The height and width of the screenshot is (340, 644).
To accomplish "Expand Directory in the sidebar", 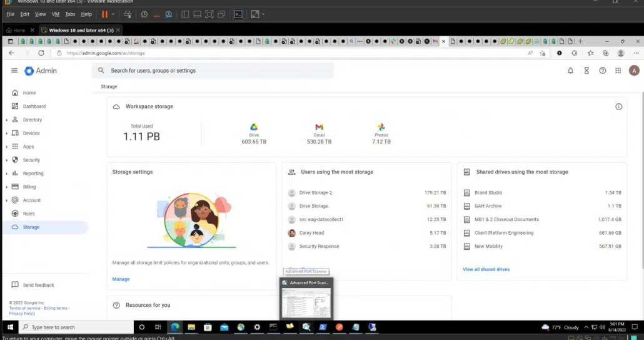I will click(x=7, y=120).
